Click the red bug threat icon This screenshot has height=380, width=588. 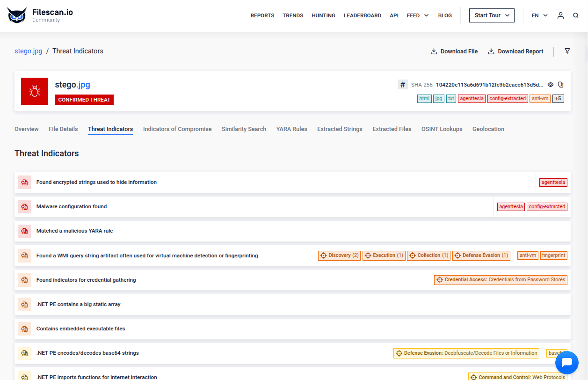point(35,91)
